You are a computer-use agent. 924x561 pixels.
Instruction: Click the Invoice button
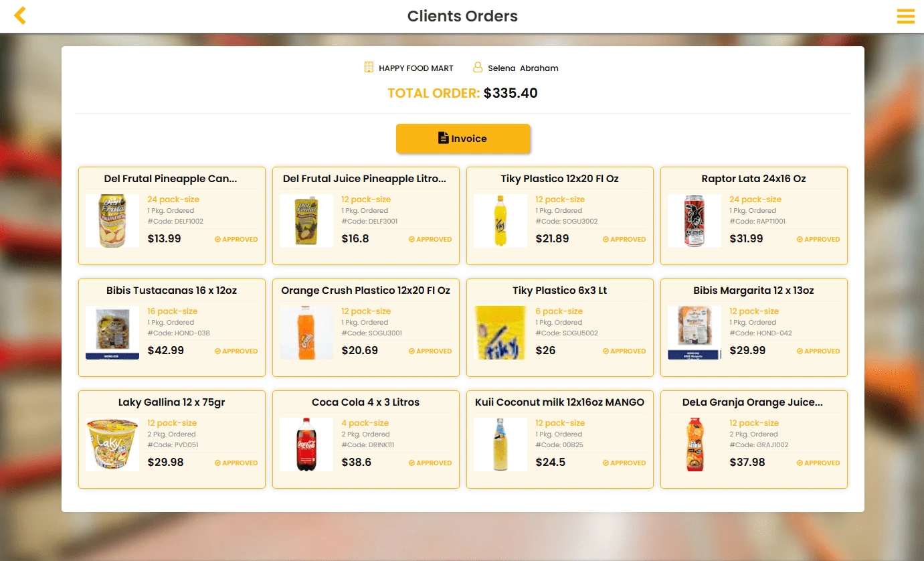point(463,139)
